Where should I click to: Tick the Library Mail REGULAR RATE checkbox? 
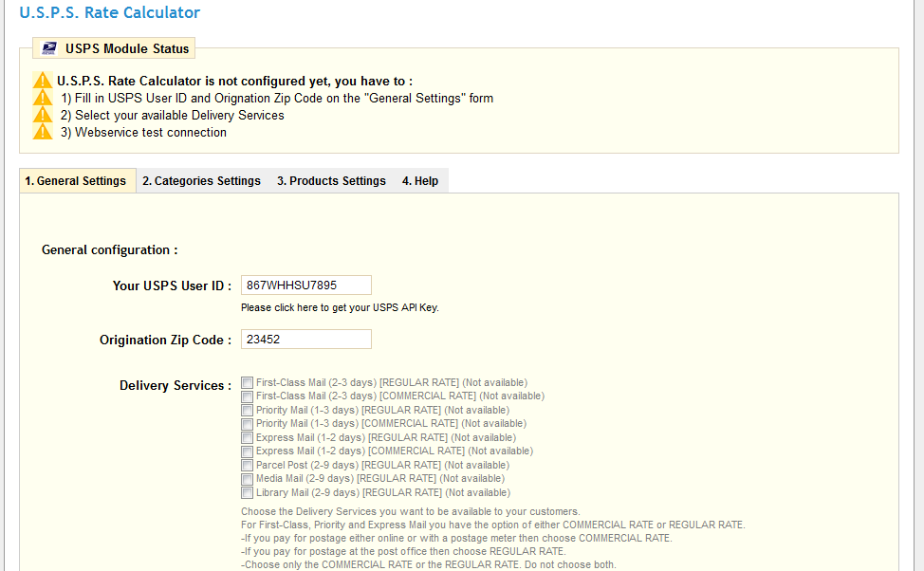[248, 492]
